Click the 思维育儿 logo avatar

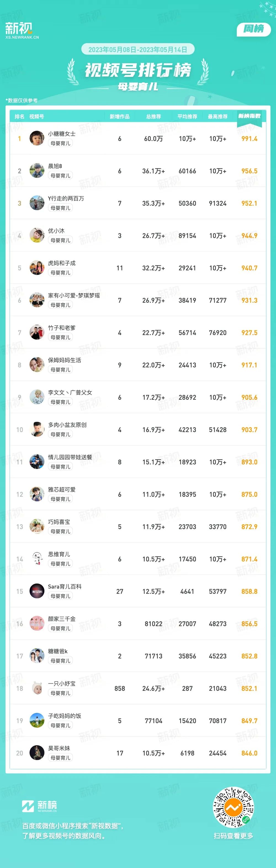tap(37, 559)
